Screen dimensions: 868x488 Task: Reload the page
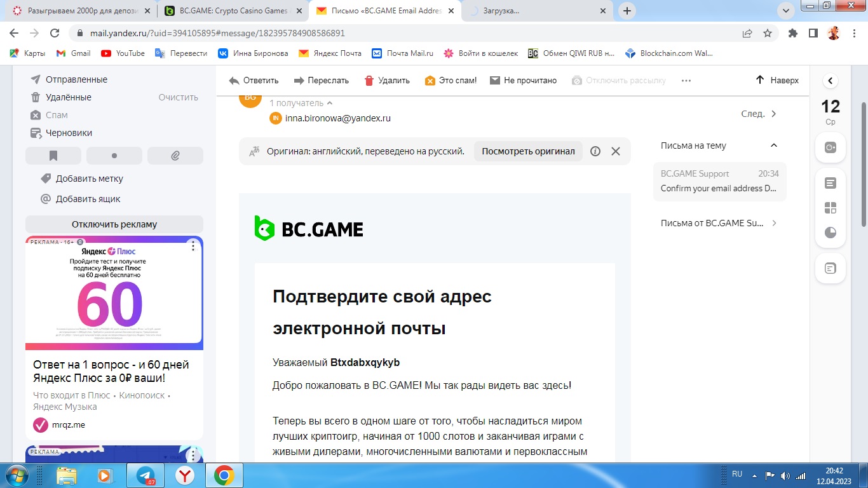click(x=55, y=33)
